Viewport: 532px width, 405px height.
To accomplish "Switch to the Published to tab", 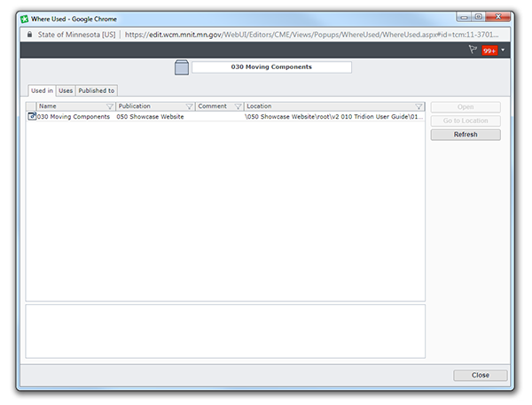I will coord(96,90).
